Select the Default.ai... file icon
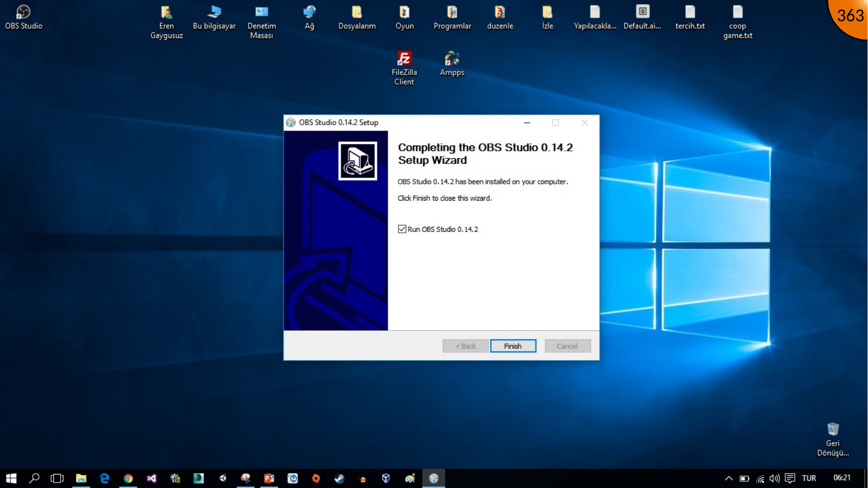 pyautogui.click(x=643, y=18)
